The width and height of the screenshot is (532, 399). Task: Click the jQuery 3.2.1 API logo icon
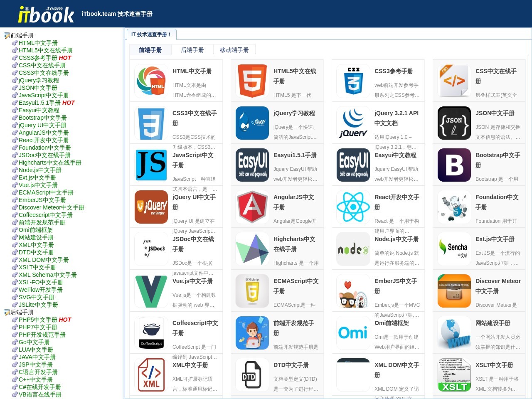(353, 123)
